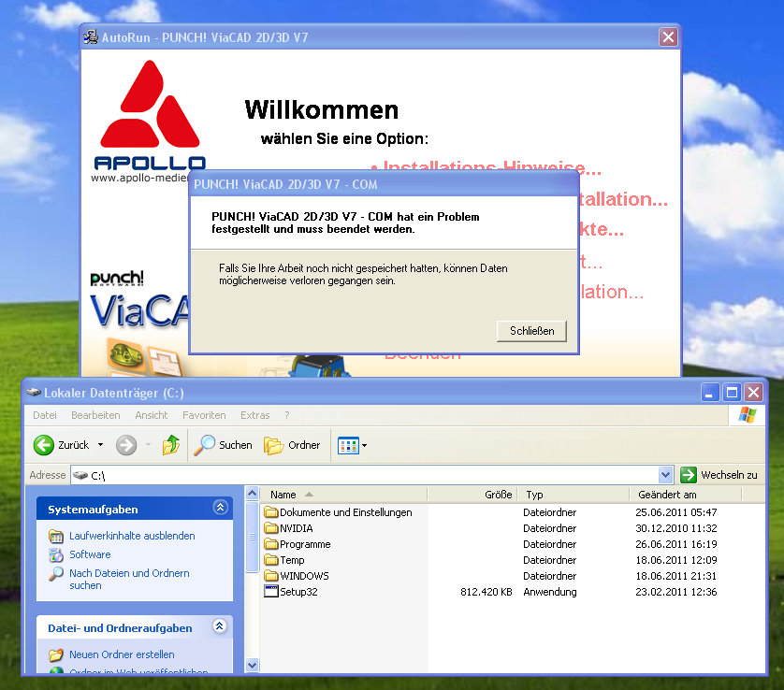Sort by Geändert am column
Screen dimensions: 784x690
[x=686, y=495]
